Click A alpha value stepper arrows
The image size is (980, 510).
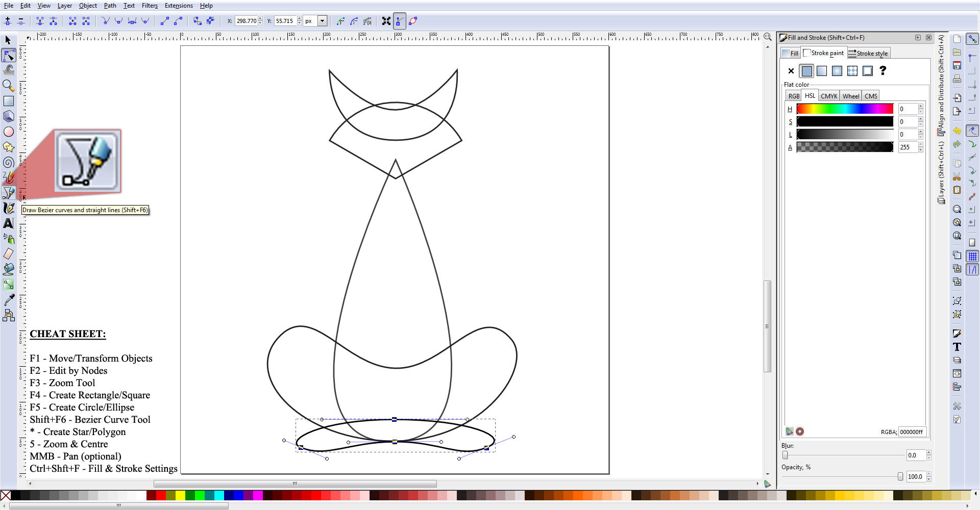click(x=921, y=147)
